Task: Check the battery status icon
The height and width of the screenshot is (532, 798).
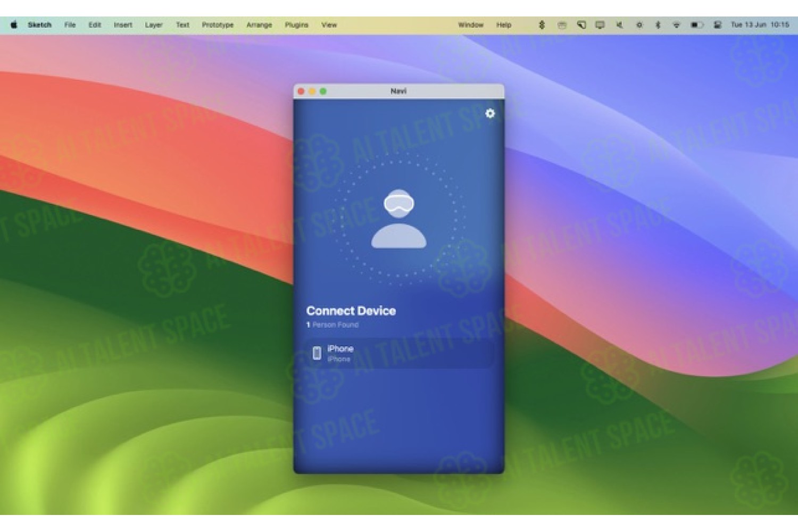Action: coord(697,24)
